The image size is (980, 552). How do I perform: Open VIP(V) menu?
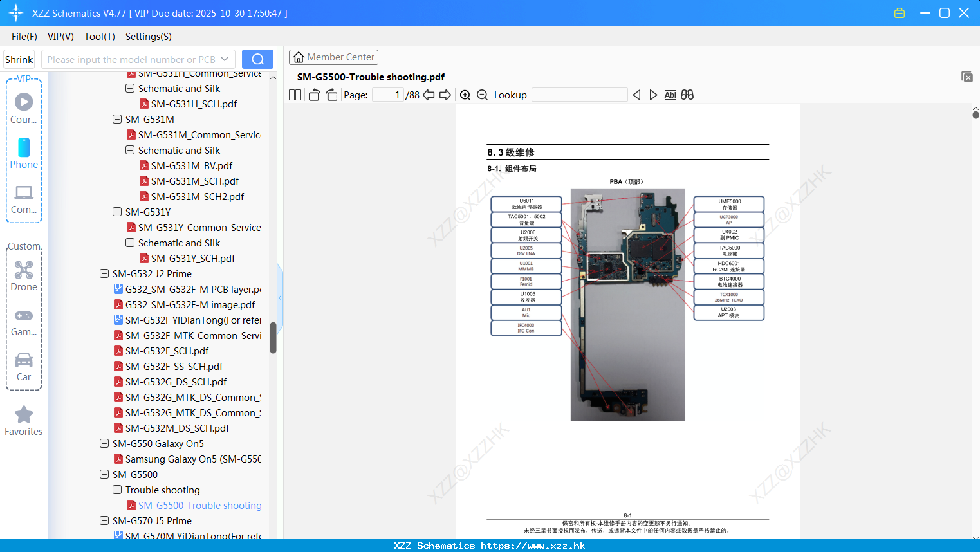60,37
